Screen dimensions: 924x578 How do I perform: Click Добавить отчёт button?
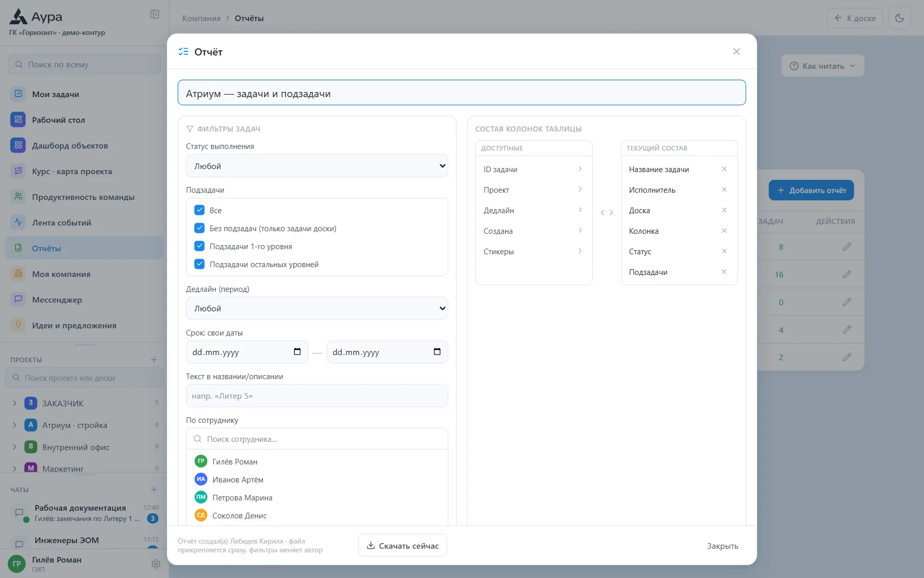coord(811,190)
